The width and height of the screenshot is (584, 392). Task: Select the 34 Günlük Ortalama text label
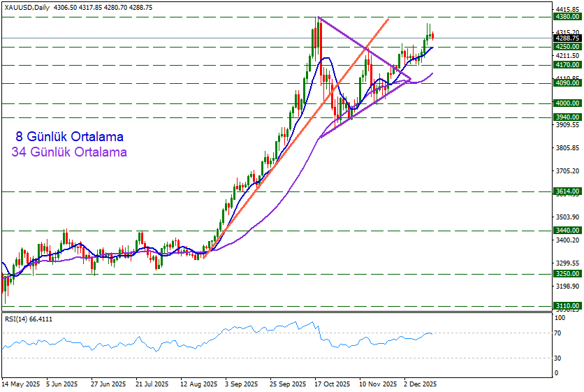(69, 152)
